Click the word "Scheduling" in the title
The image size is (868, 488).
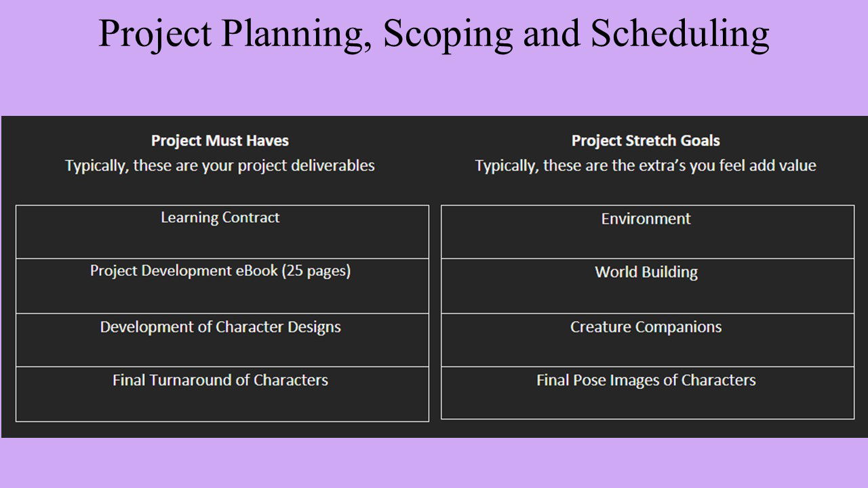point(679,34)
